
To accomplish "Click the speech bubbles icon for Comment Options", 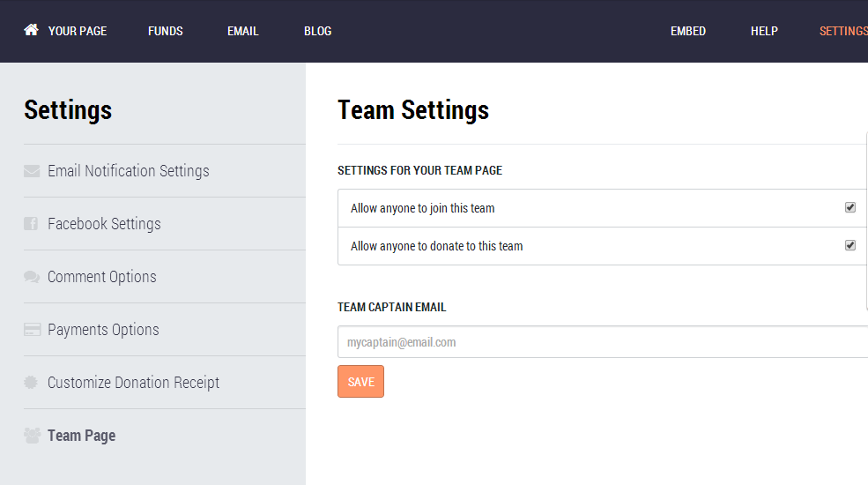I will [x=32, y=277].
